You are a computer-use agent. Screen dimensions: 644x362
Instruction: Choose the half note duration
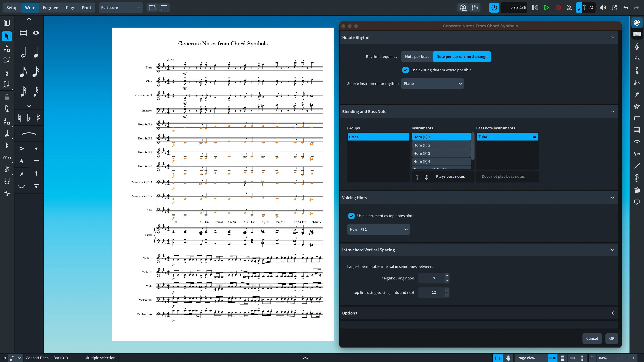tap(23, 52)
